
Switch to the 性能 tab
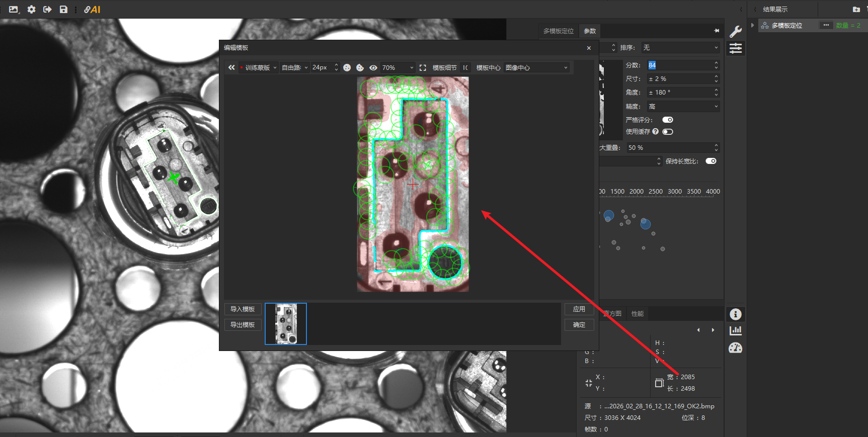pyautogui.click(x=638, y=314)
